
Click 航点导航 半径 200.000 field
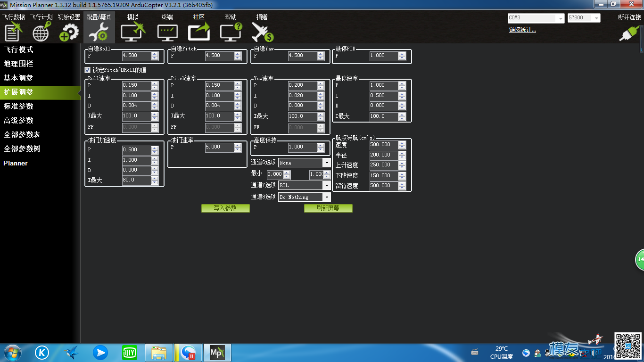pyautogui.click(x=384, y=155)
